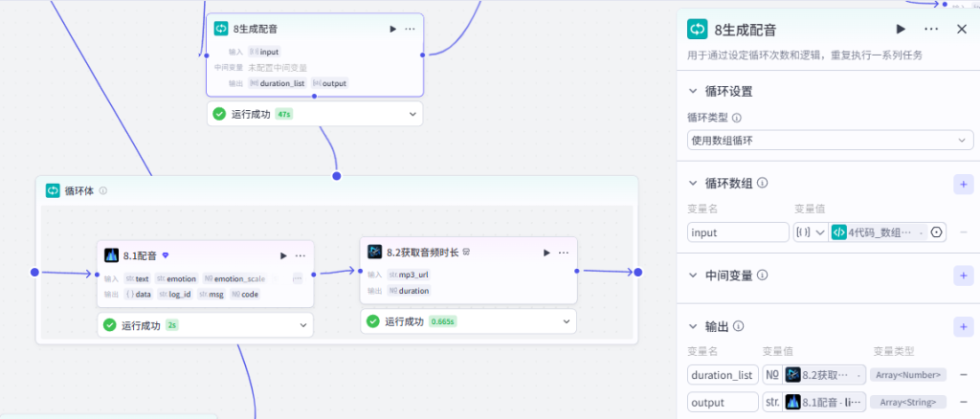Run the 8.2获取音频时长 node
The image size is (980, 419).
(x=546, y=253)
